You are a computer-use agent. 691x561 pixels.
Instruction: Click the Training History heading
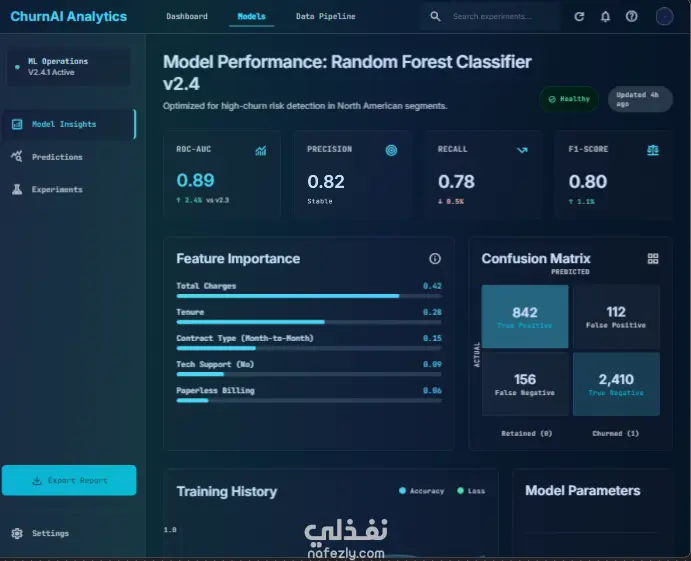[x=227, y=491]
